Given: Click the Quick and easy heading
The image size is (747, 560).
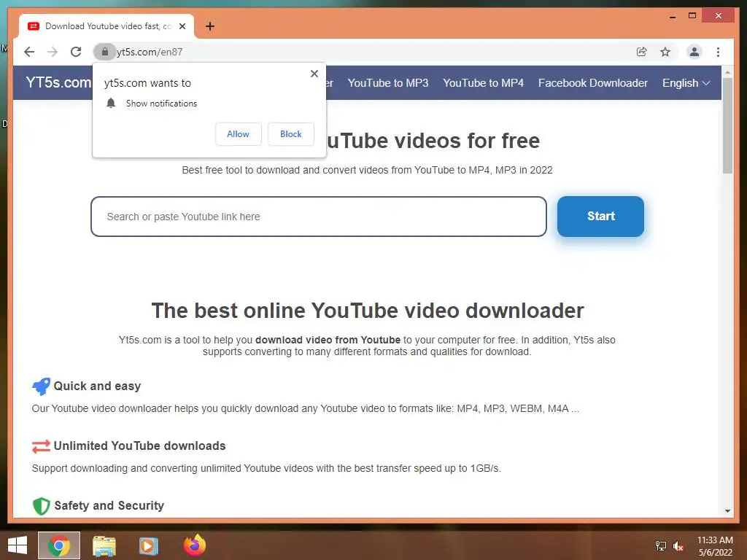Looking at the screenshot, I should pyautogui.click(x=97, y=386).
